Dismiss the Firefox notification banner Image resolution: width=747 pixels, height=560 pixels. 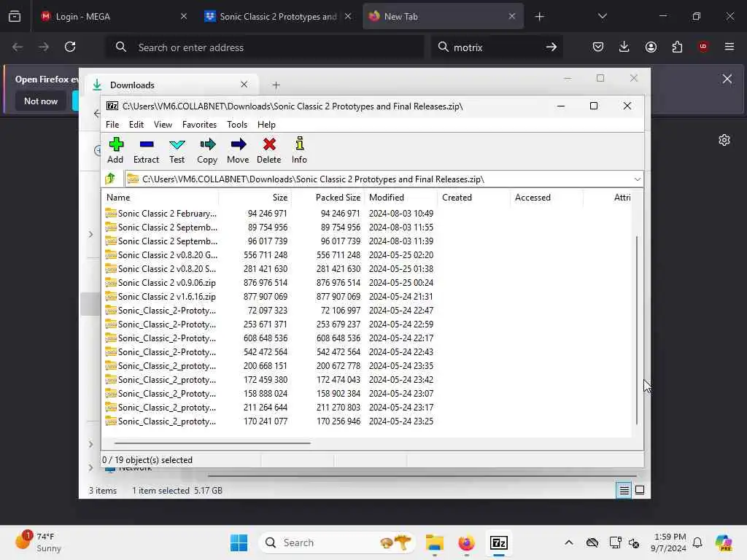pos(727,79)
